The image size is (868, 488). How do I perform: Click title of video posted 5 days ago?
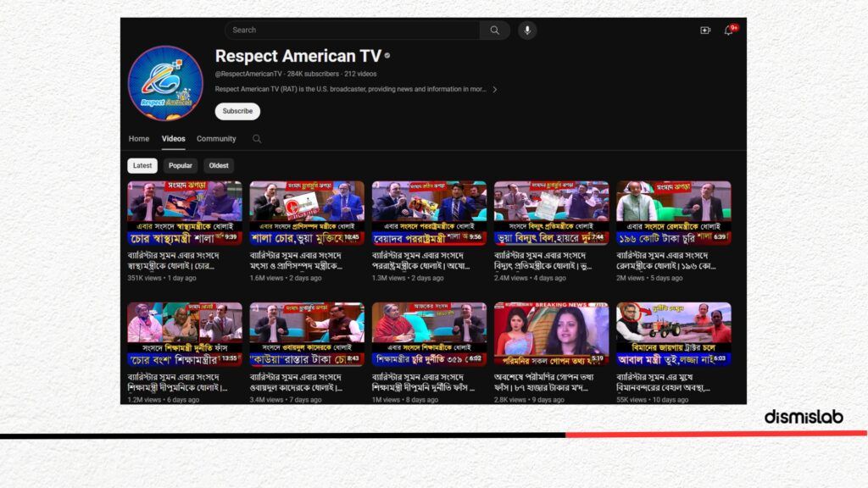[666, 261]
